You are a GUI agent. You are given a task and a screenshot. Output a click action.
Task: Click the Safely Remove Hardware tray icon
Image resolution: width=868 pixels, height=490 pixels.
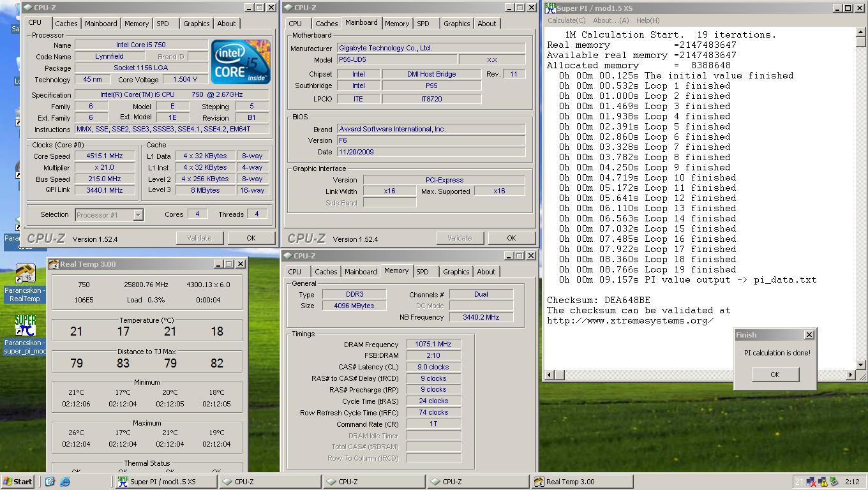pyautogui.click(x=834, y=482)
